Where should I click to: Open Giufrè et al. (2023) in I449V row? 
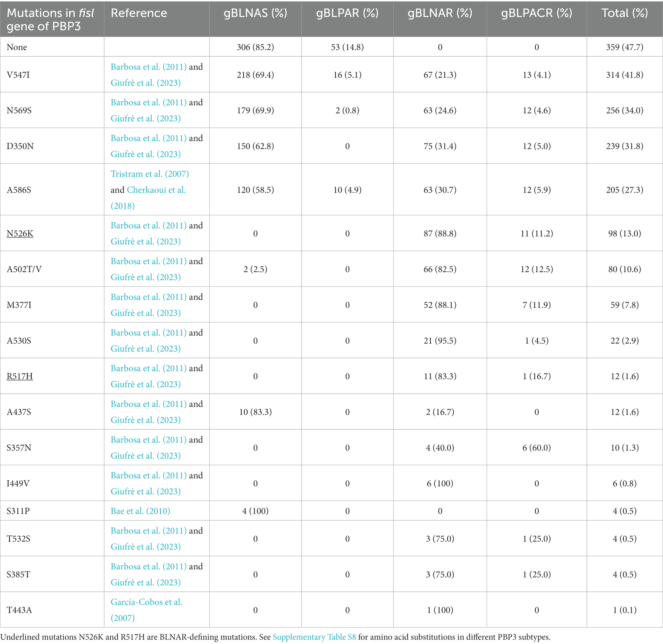point(146,491)
